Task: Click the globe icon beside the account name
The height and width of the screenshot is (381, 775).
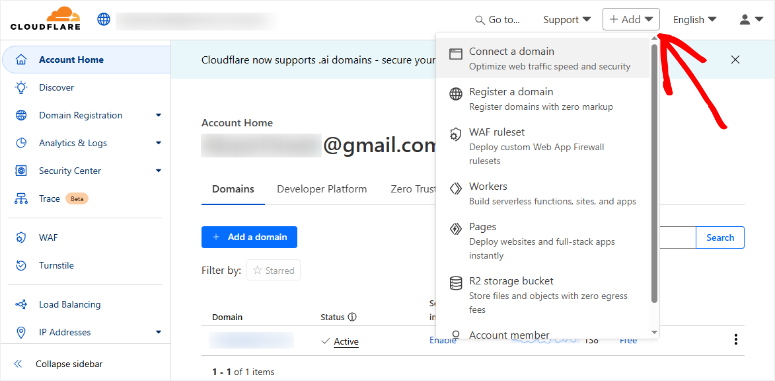Action: coord(104,19)
